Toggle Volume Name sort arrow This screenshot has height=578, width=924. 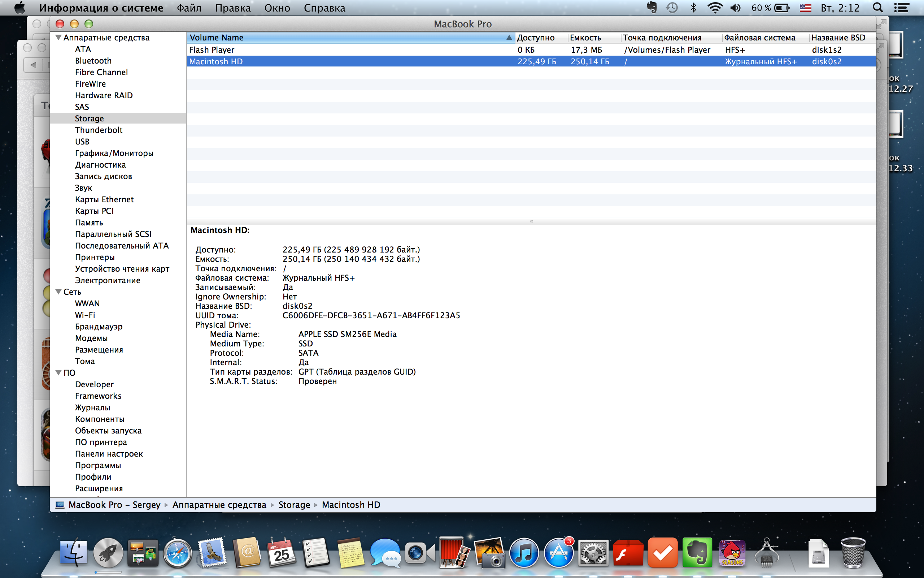pos(509,38)
